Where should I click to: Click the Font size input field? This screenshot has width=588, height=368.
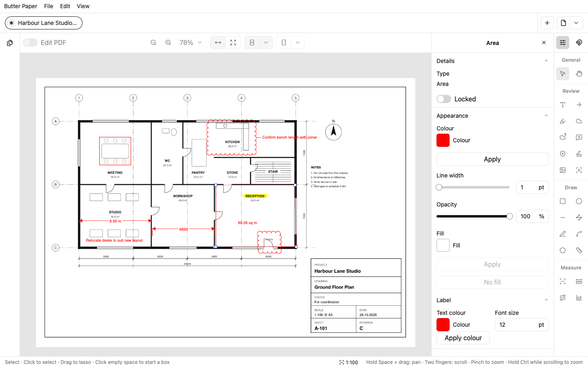coord(522,325)
